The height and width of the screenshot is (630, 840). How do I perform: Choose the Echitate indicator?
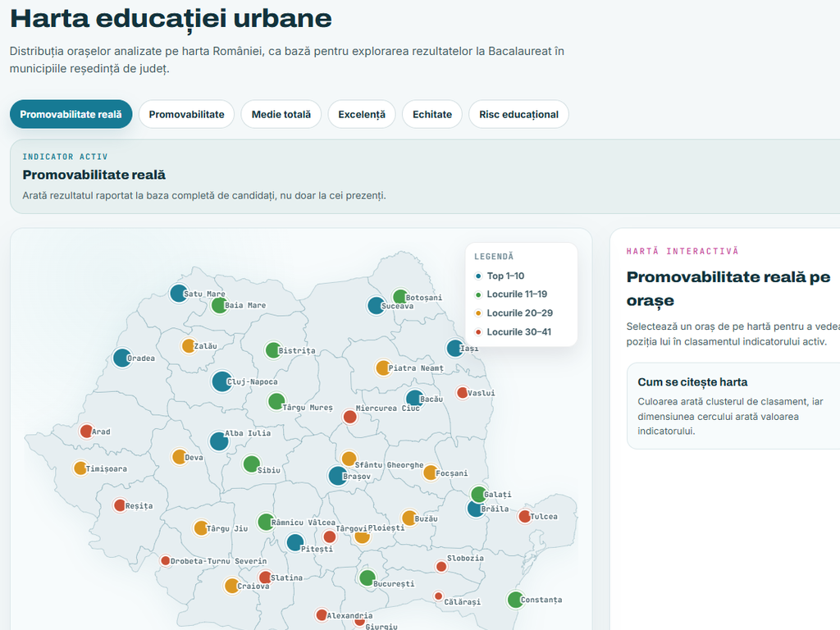tap(432, 114)
